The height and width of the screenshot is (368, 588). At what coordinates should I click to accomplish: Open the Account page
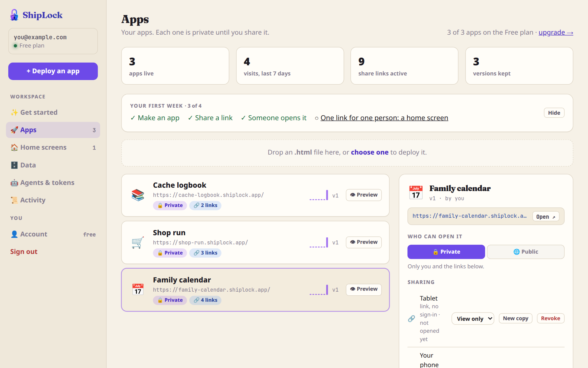tap(53, 234)
